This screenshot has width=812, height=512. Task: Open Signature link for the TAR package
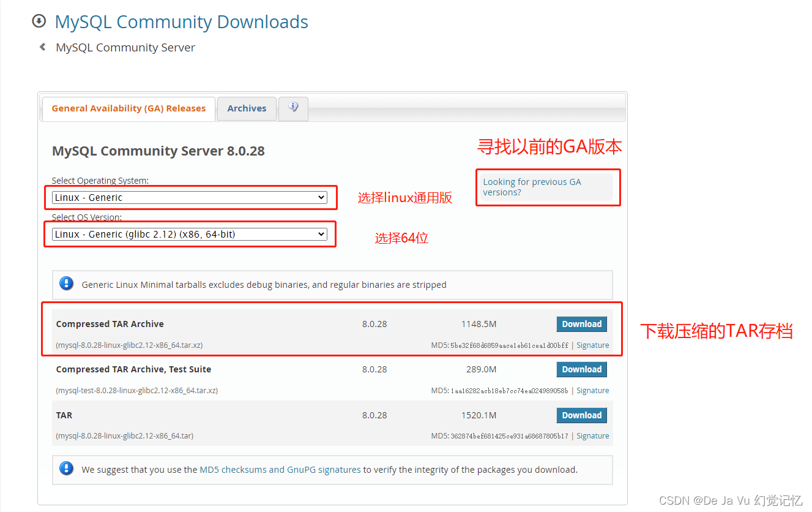[x=592, y=436]
